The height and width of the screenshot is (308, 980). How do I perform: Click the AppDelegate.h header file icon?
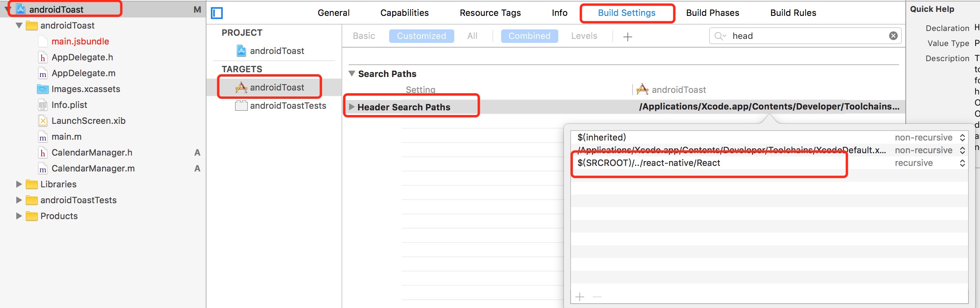coord(42,58)
